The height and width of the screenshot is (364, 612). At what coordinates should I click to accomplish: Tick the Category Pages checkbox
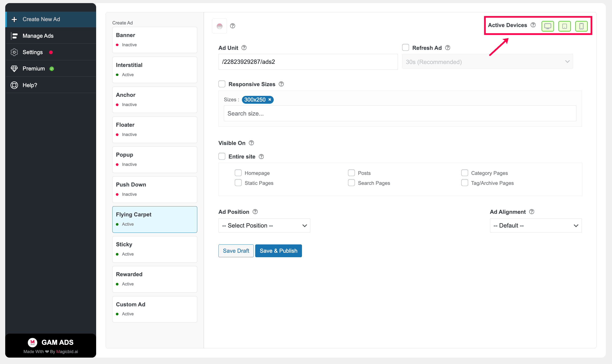coord(465,173)
